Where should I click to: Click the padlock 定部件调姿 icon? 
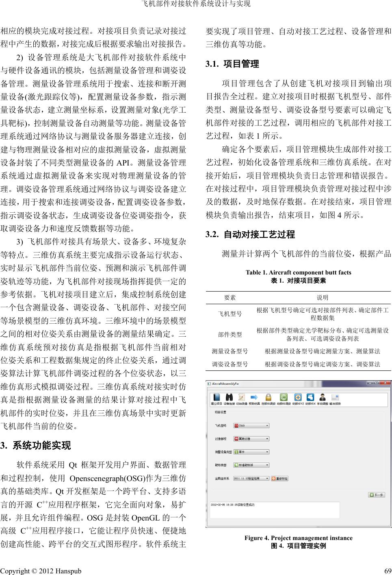268,398
